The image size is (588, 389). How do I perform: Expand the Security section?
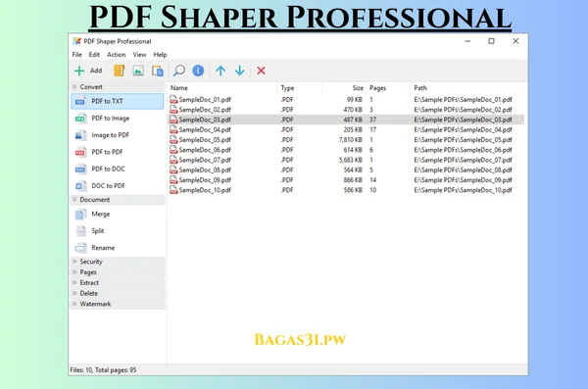74,262
